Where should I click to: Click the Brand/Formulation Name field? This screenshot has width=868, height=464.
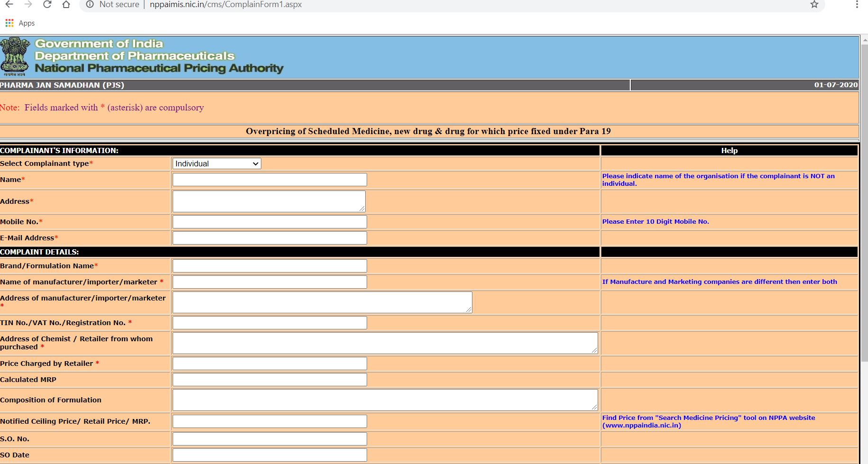(269, 266)
